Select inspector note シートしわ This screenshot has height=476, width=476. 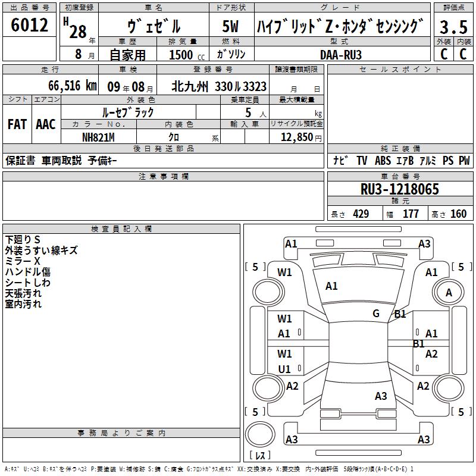pyautogui.click(x=27, y=283)
